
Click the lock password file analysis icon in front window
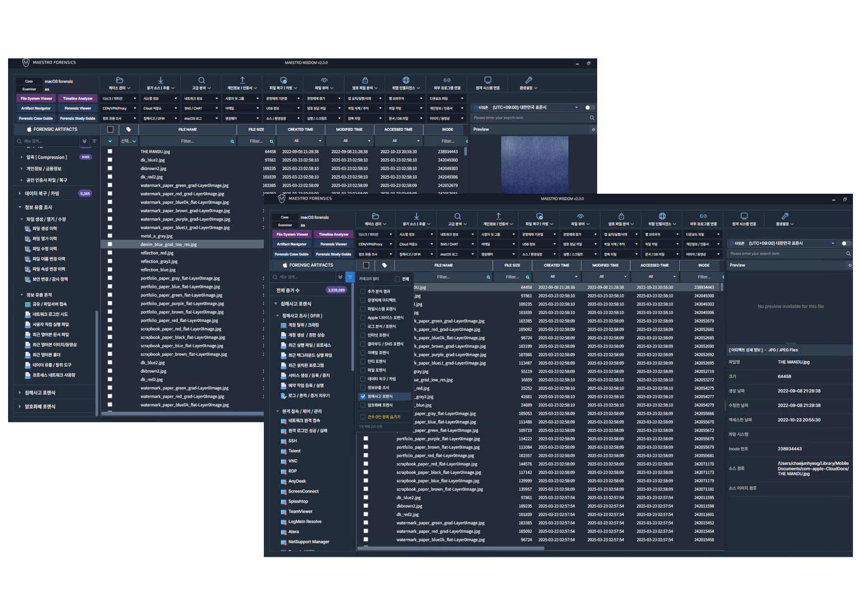tap(621, 216)
